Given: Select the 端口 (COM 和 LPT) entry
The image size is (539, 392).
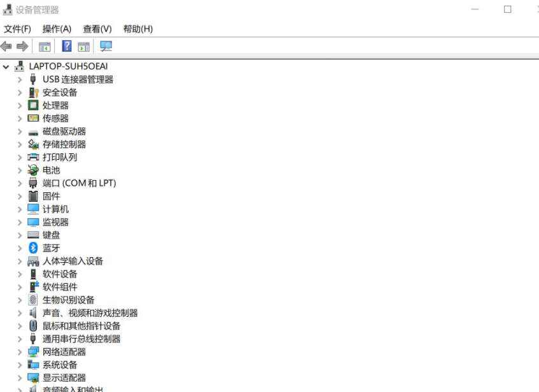Looking at the screenshot, I should [x=79, y=183].
